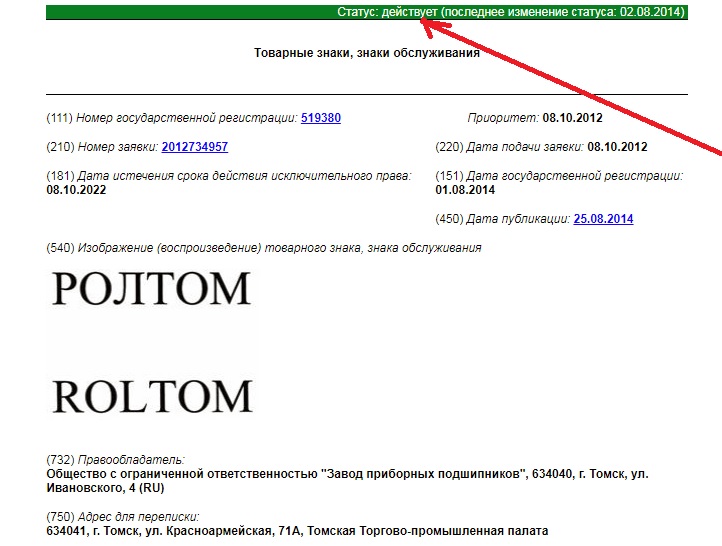Click the '(540) Изображение' field label

[264, 247]
